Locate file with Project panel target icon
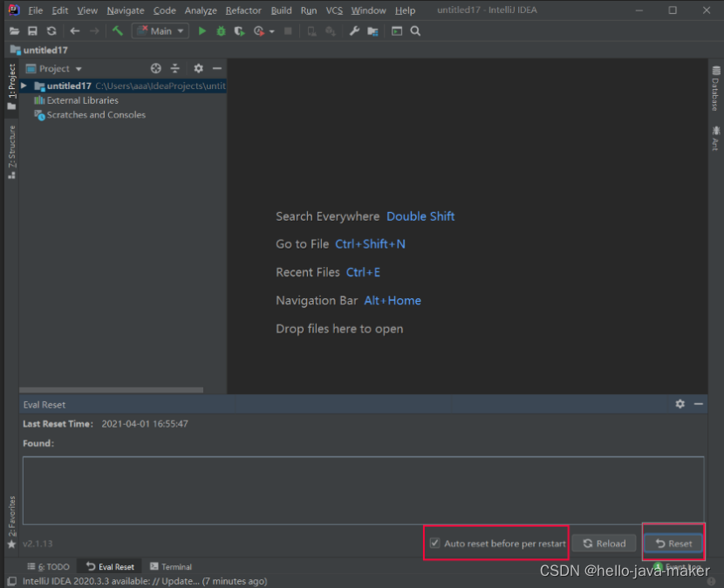The image size is (724, 588). click(156, 68)
